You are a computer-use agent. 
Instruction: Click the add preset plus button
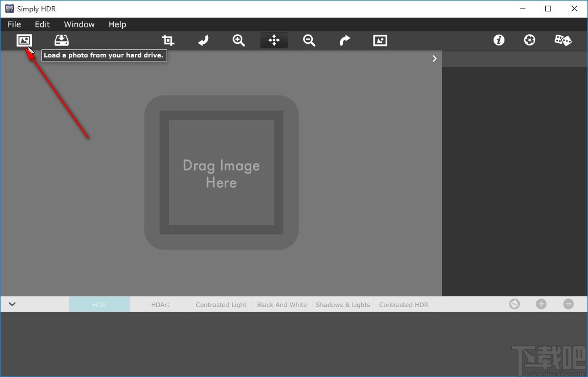541,304
